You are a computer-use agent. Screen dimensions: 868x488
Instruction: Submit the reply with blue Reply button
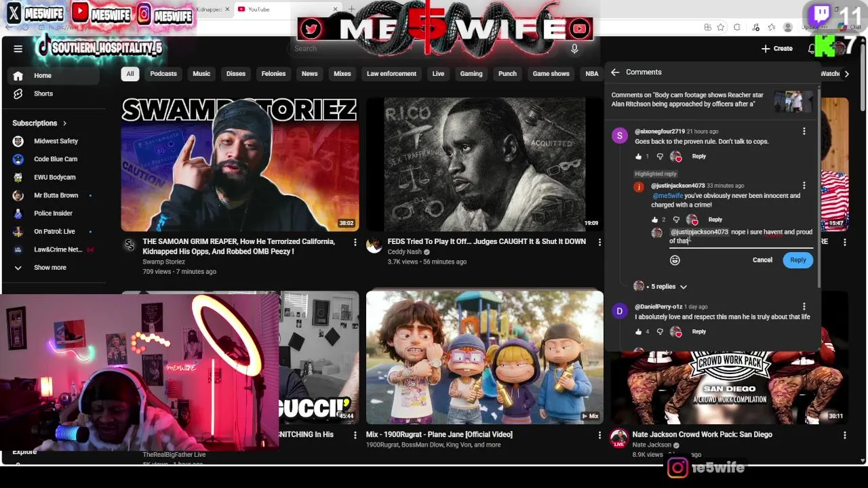click(x=797, y=260)
